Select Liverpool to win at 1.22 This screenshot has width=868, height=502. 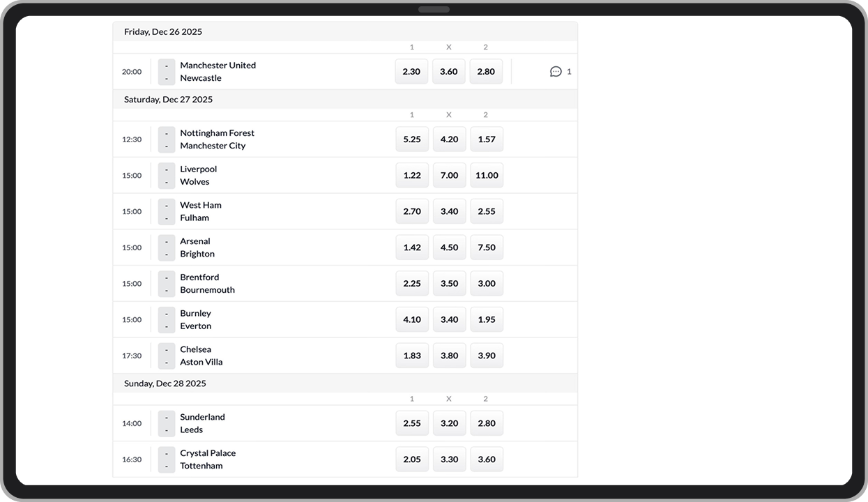pos(411,175)
